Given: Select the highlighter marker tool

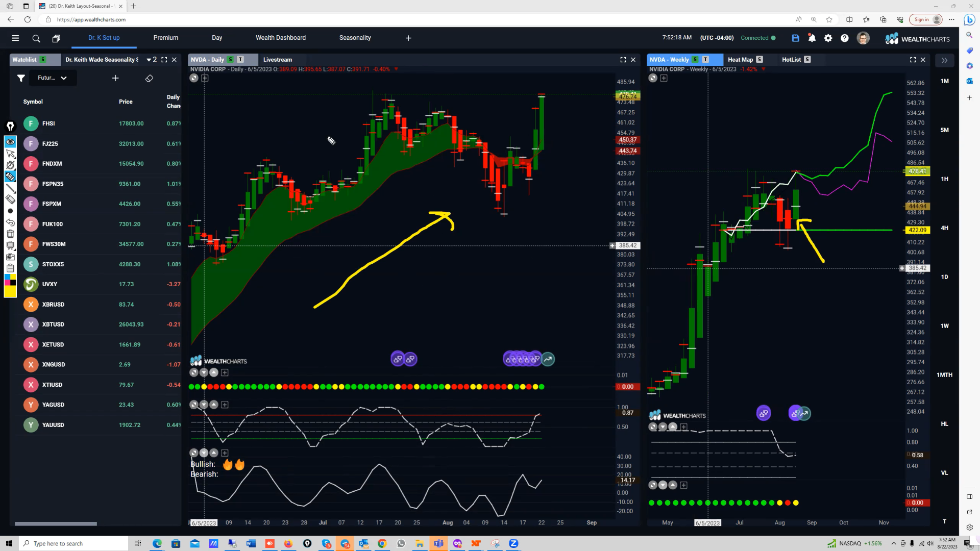Looking at the screenshot, I should click(10, 177).
